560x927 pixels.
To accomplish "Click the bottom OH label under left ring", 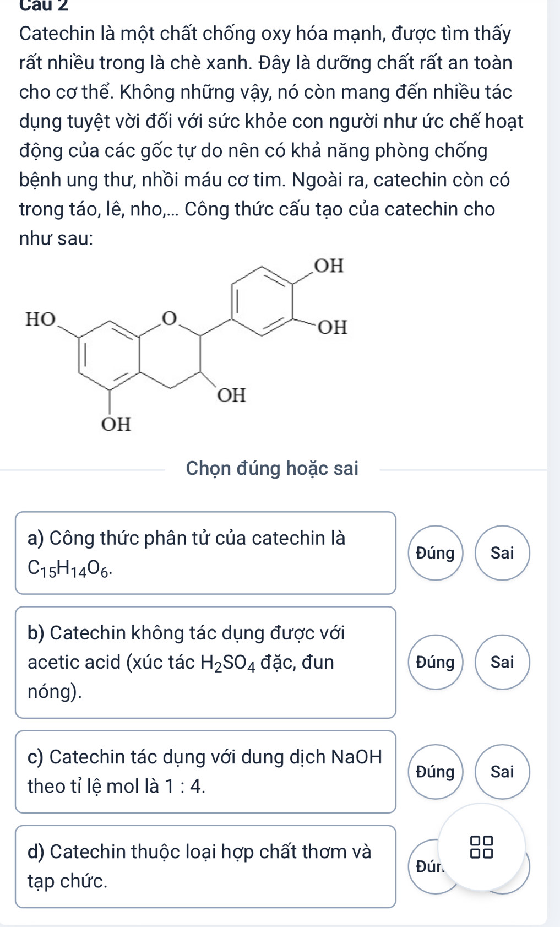I will click(x=116, y=424).
